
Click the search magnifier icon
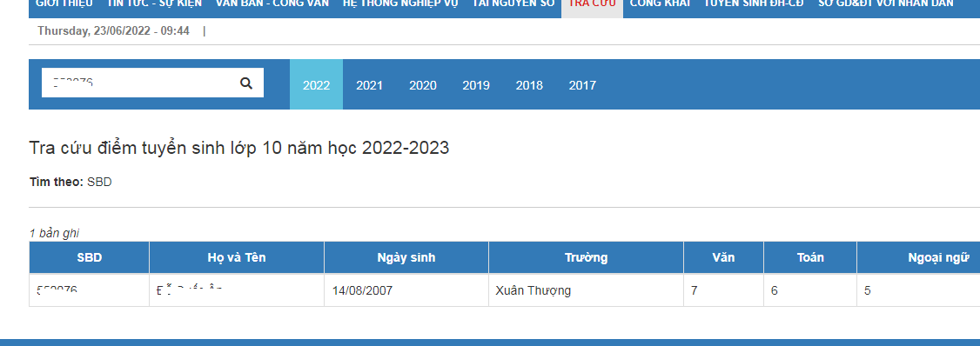pos(246,83)
